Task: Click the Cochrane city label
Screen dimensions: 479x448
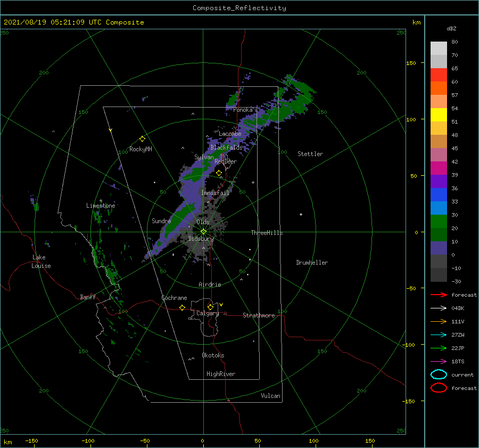Action: coord(174,298)
